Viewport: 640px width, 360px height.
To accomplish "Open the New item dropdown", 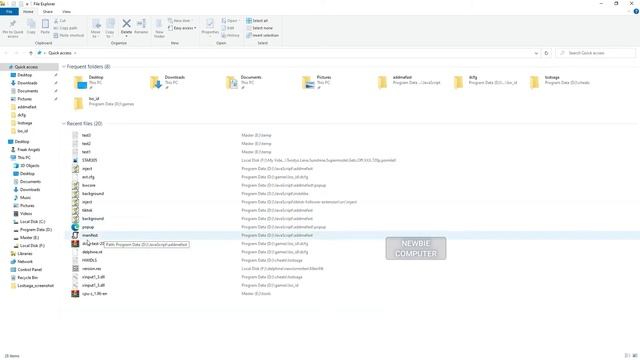I will point(180,20).
